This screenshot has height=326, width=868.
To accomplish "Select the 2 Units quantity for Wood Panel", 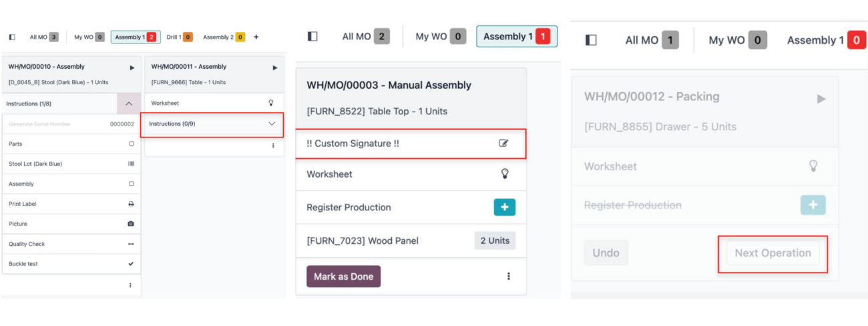I will point(495,240).
